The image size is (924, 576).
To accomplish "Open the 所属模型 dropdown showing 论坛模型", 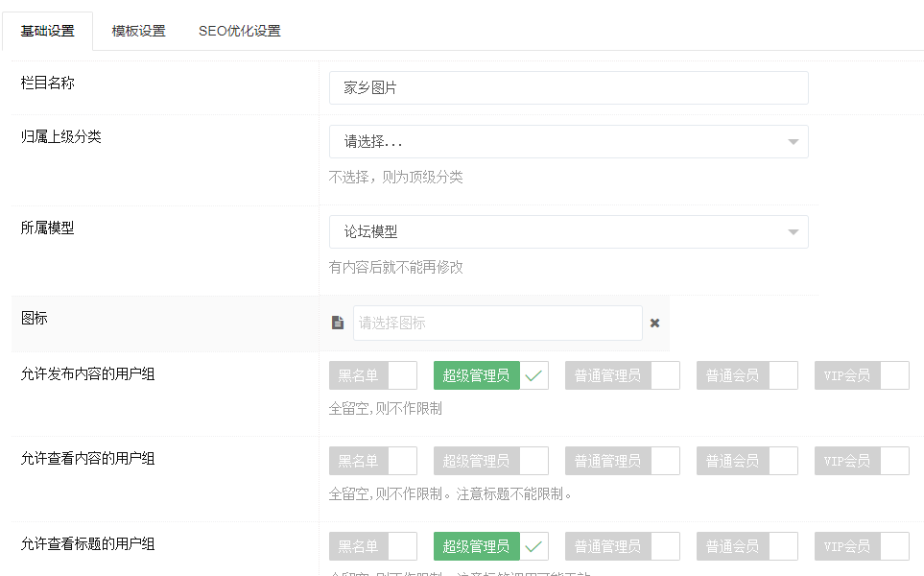I will 568,232.
